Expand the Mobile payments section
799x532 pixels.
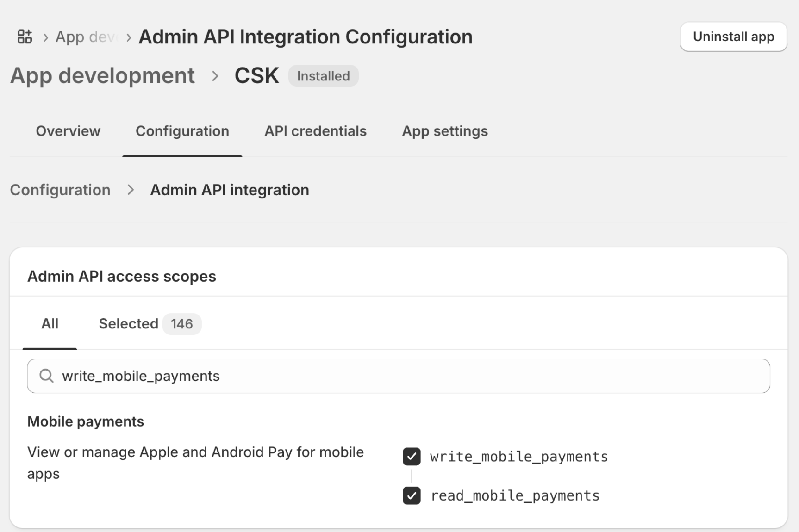pyautogui.click(x=86, y=421)
